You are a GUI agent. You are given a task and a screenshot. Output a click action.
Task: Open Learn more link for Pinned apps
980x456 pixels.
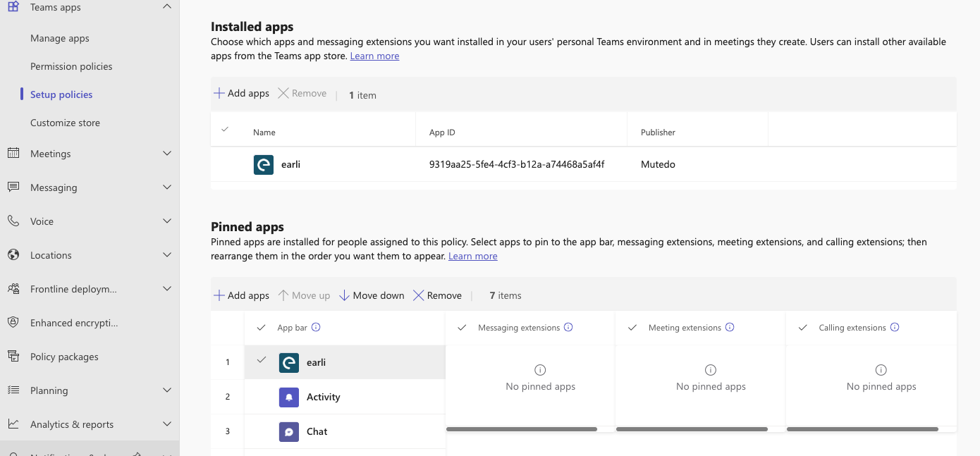473,256
